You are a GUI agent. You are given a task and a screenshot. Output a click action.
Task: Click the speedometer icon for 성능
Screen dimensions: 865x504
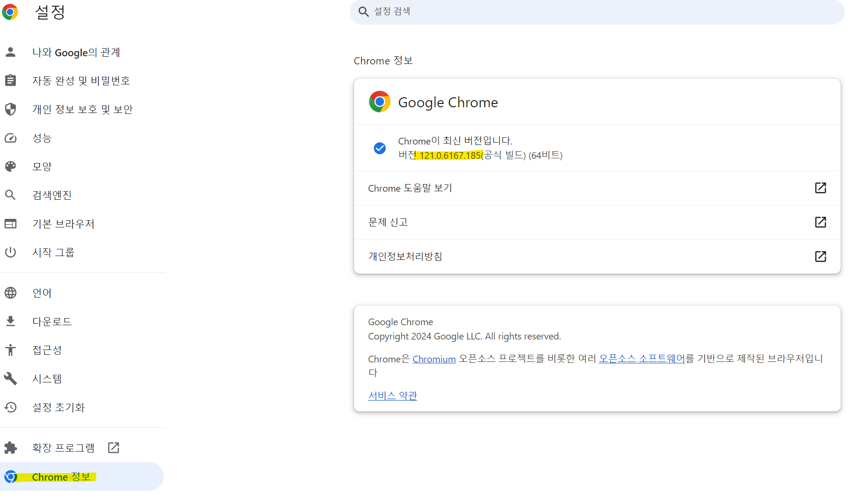10,138
